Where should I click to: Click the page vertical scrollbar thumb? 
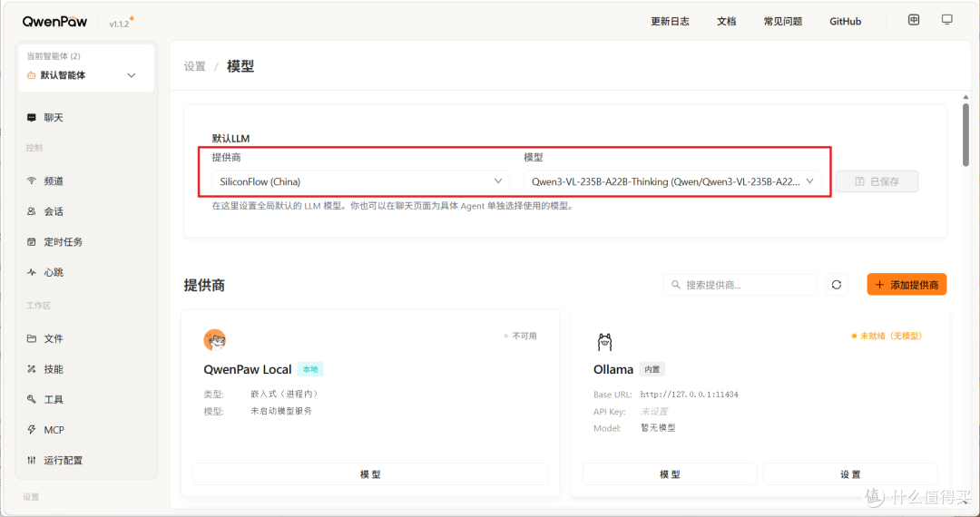[x=965, y=134]
